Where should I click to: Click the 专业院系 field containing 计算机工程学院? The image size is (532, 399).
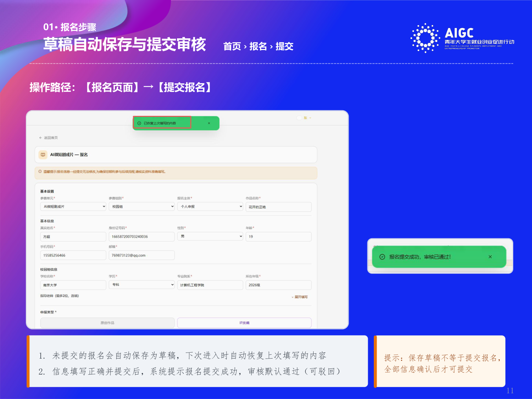(210, 285)
